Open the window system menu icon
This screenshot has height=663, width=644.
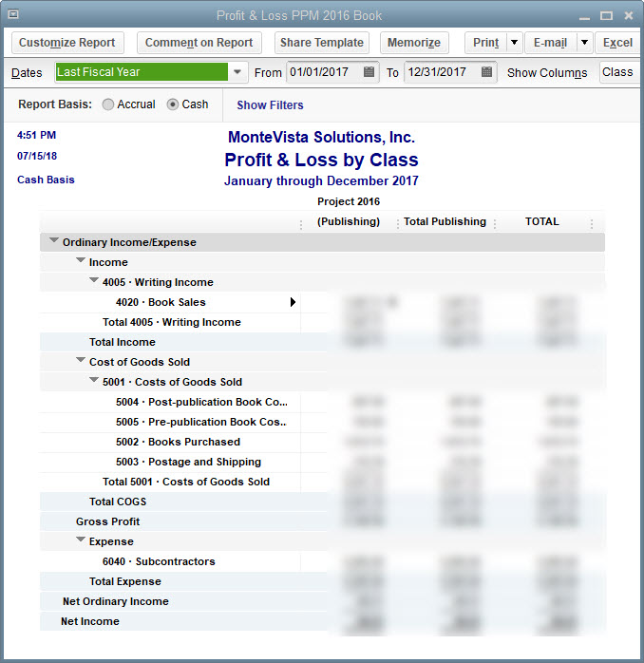click(x=13, y=15)
